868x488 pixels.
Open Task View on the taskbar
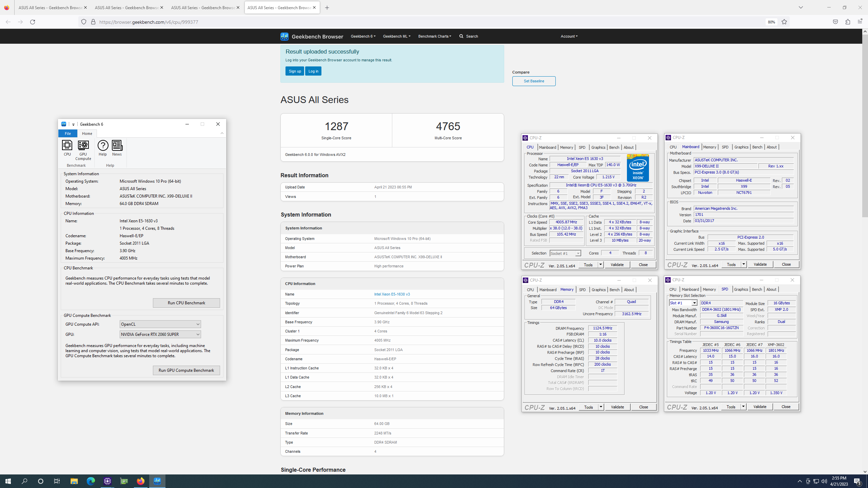57,481
